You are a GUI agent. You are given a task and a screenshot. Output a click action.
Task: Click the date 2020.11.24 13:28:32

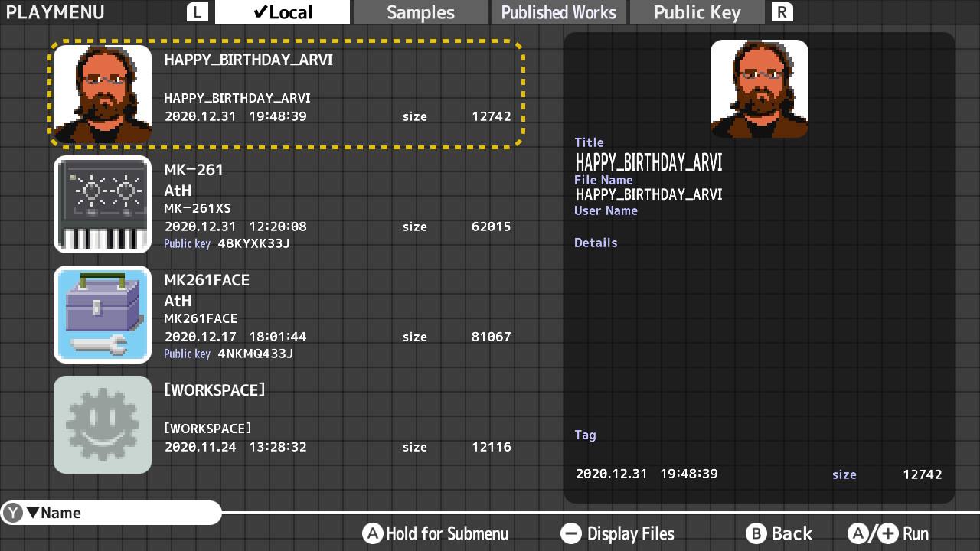point(236,447)
